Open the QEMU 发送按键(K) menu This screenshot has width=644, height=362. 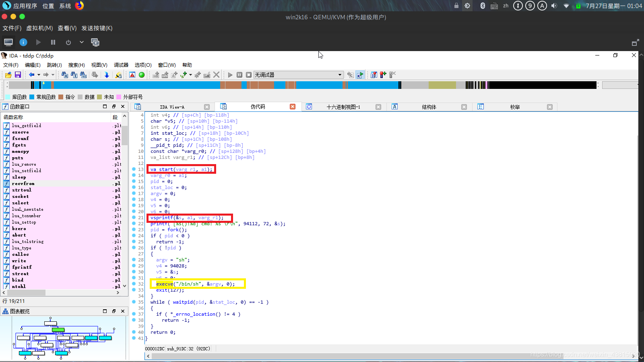click(97, 28)
